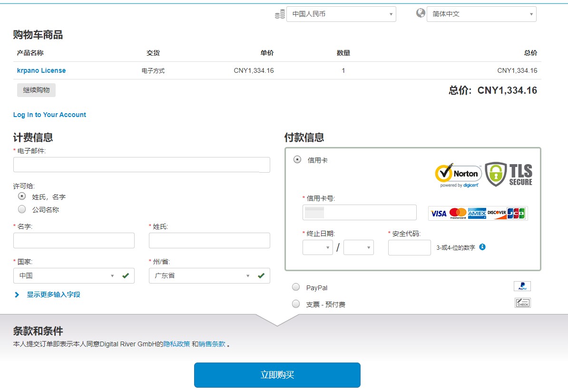
Task: Choose 支票 - 预付费 payment option
Action: tap(296, 304)
